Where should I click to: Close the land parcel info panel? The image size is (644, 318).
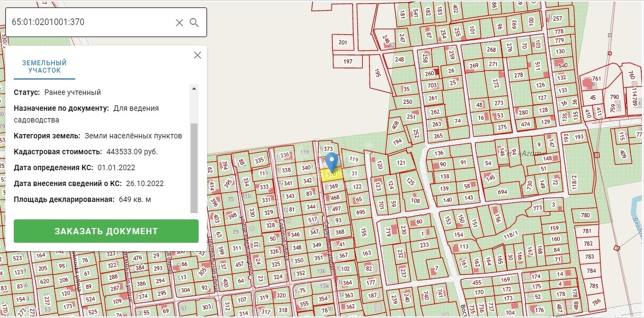pyautogui.click(x=198, y=55)
